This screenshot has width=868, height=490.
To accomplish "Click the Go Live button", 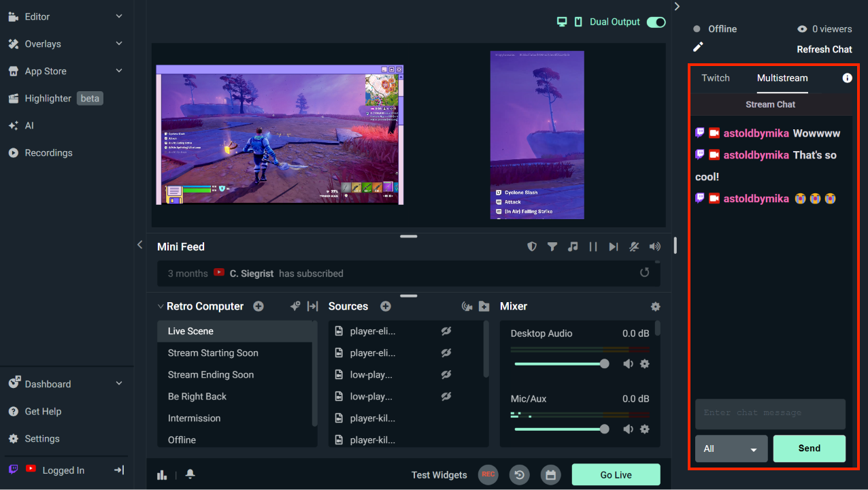I will [616, 475].
